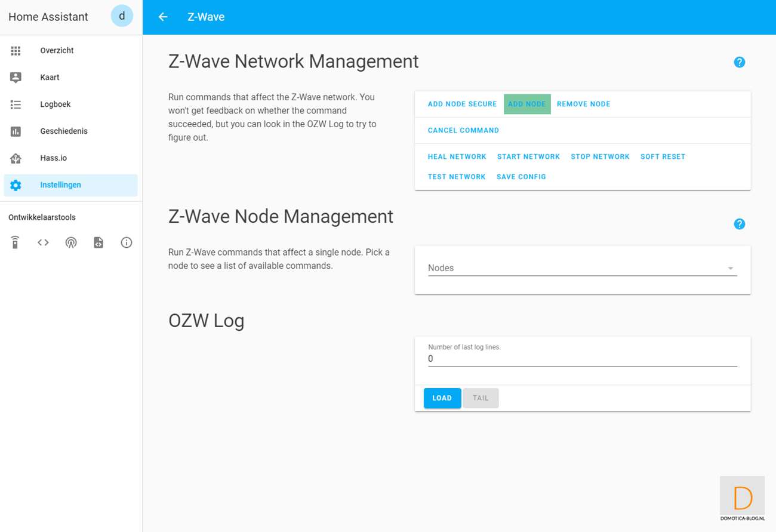Viewport: 776px width, 532px height.
Task: Click Remove Node
Action: click(584, 104)
